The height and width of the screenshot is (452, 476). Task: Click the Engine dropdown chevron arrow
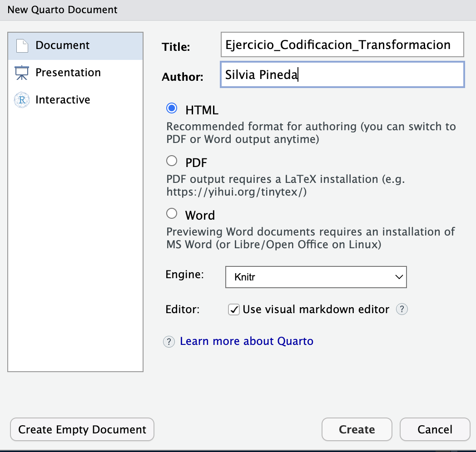coord(399,277)
